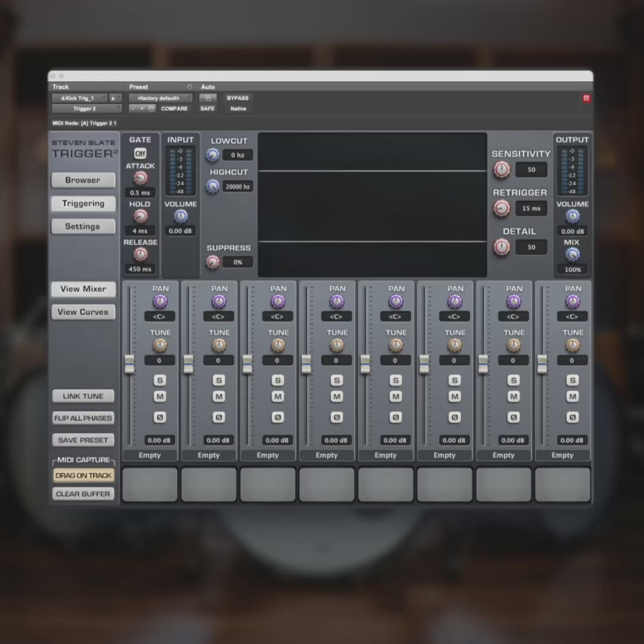Open the Preset settings menu circle
The width and height of the screenshot is (644, 644).
click(190, 86)
